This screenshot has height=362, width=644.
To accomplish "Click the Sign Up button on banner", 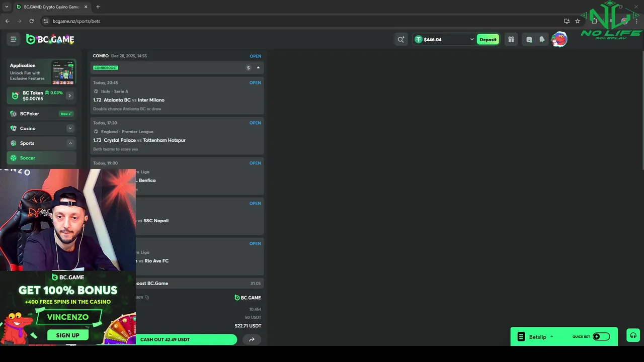I will point(68,335).
